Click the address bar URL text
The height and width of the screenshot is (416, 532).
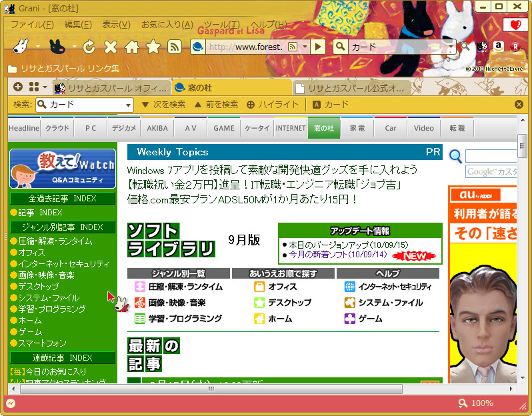(245, 47)
